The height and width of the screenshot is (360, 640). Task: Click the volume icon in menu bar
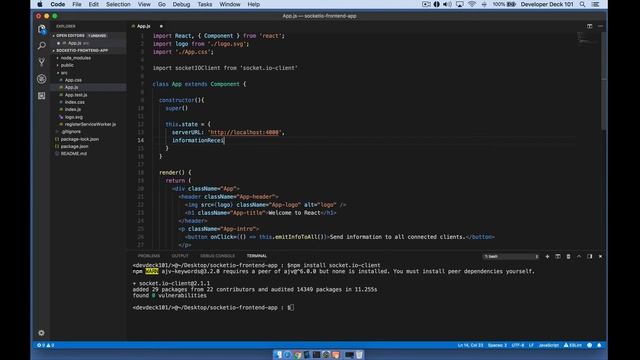click(447, 4)
